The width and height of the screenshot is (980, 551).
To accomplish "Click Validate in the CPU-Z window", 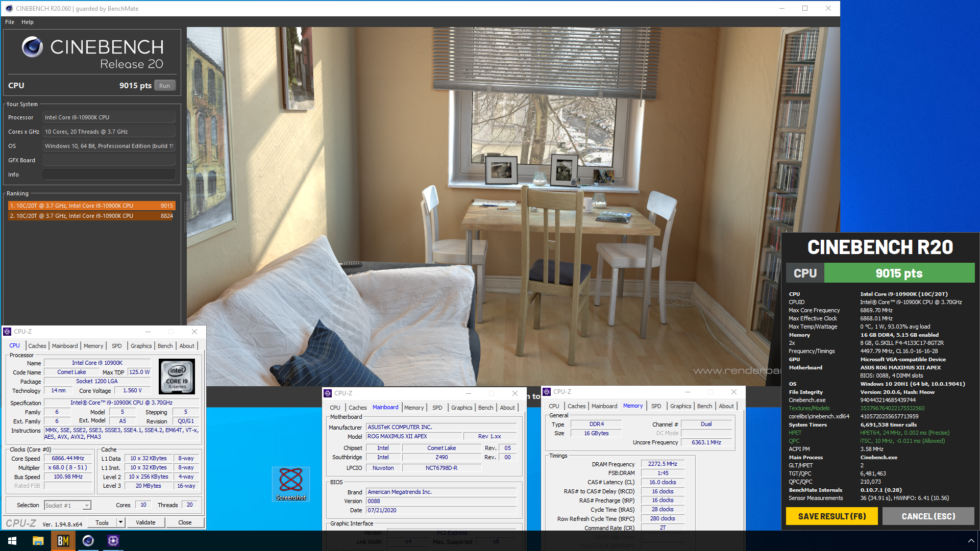I will pos(145,522).
